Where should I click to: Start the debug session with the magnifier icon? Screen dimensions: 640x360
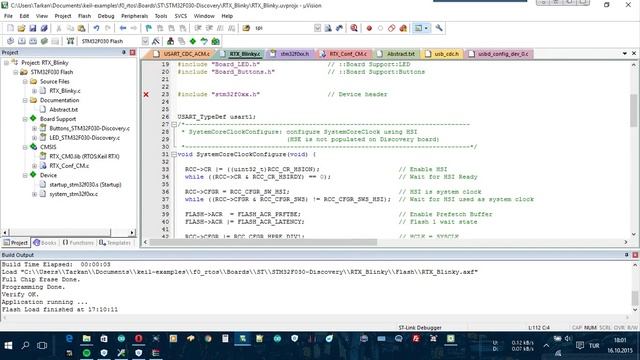354,28
